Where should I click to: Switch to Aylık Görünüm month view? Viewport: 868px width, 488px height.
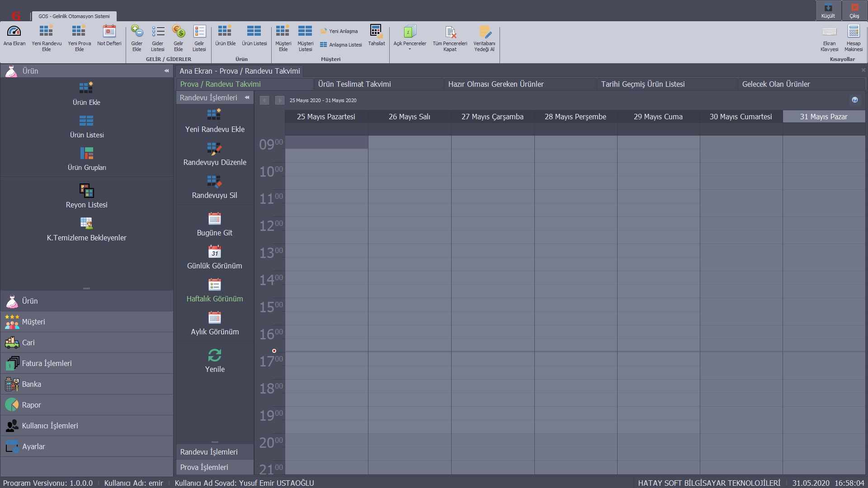click(x=215, y=318)
